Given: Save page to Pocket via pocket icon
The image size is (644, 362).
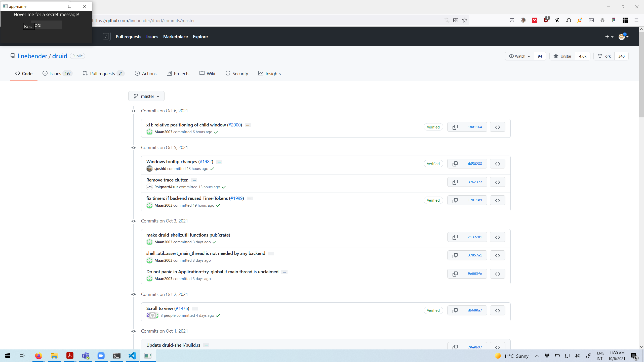Looking at the screenshot, I should pos(512,20).
